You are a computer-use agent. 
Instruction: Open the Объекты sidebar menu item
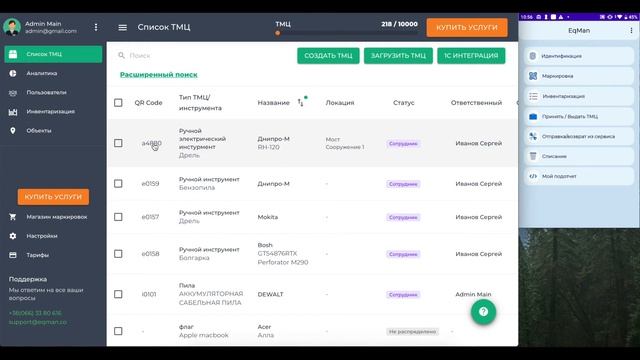pyautogui.click(x=53, y=131)
